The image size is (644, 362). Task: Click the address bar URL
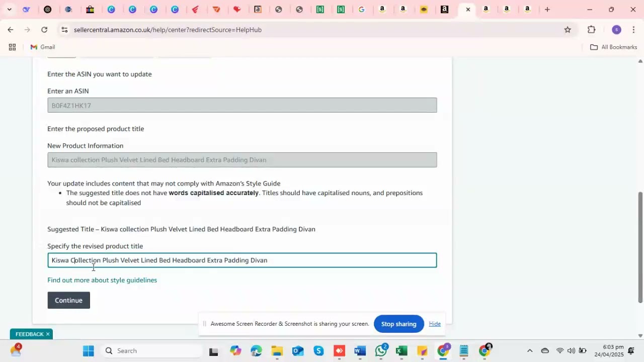tap(168, 30)
